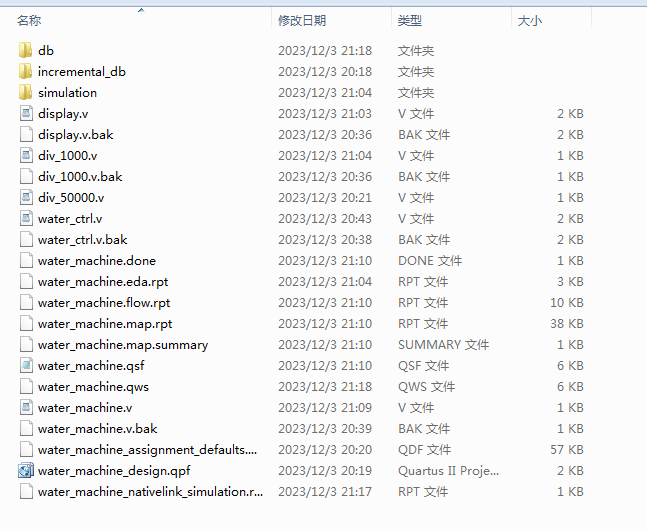The width and height of the screenshot is (647, 531).
Task: Click the date 2023/12/3 20:19
Action: point(325,471)
